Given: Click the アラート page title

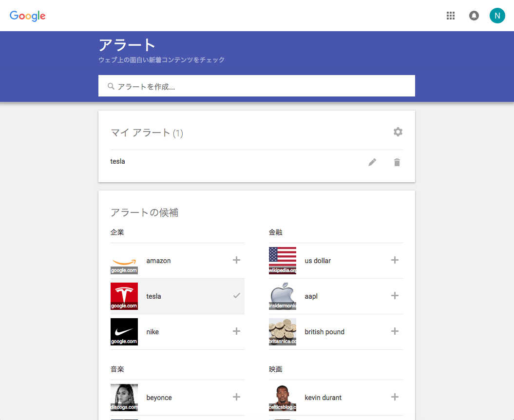Looking at the screenshot, I should click(127, 45).
